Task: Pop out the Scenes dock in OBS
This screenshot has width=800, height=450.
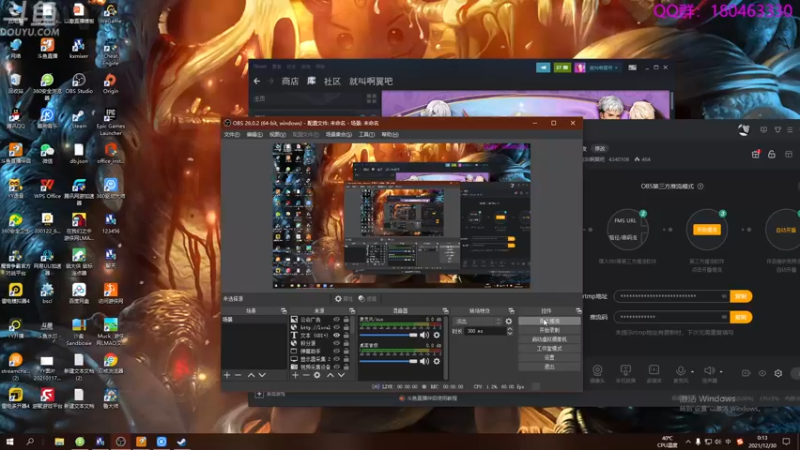Action: click(x=284, y=311)
